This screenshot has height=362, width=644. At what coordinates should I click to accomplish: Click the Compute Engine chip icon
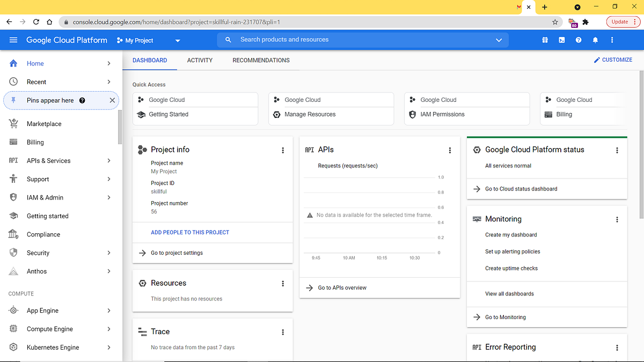(14, 329)
